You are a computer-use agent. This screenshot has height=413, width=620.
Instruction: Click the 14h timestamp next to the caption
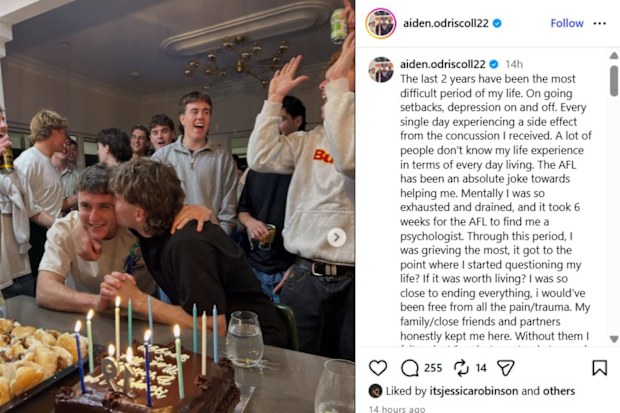coord(514,64)
